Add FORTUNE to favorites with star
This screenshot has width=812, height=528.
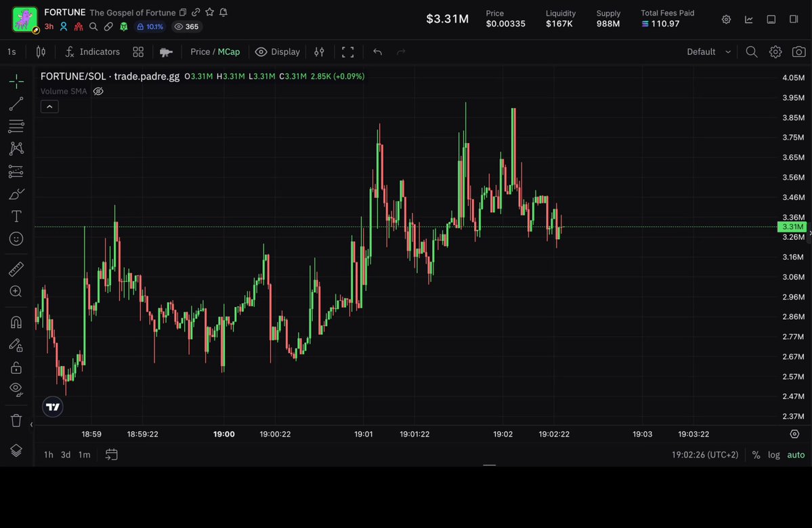pos(210,12)
